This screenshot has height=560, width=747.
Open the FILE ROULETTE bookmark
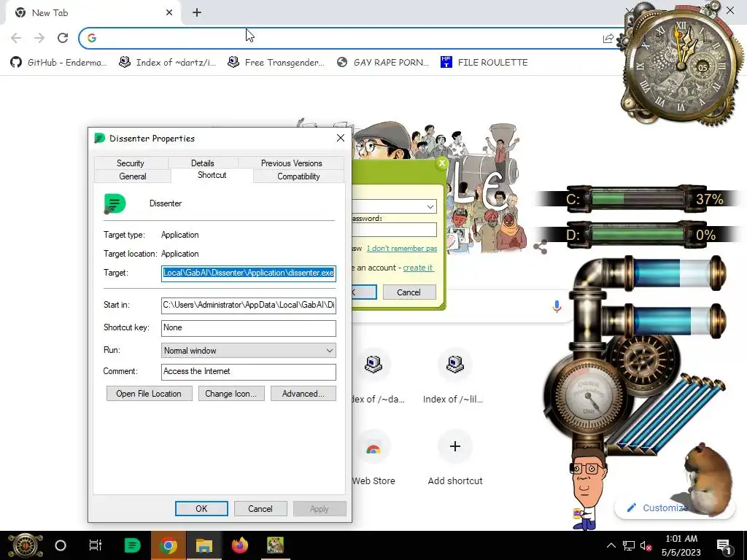484,63
